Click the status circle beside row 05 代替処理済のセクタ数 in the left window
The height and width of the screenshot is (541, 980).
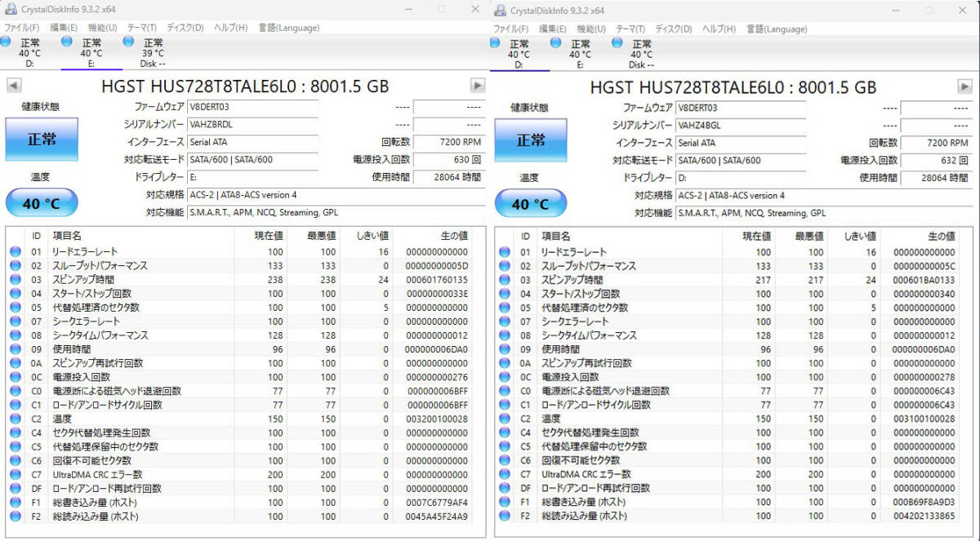click(15, 308)
